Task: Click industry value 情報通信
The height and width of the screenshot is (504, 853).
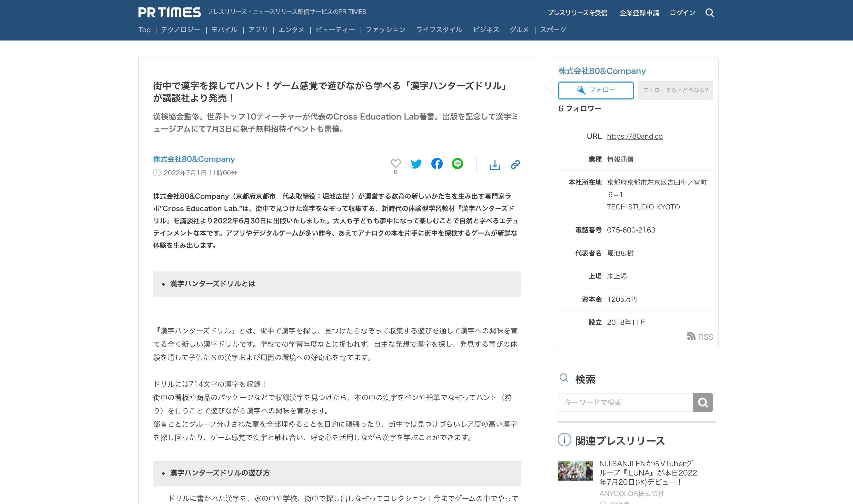Action: tap(620, 159)
